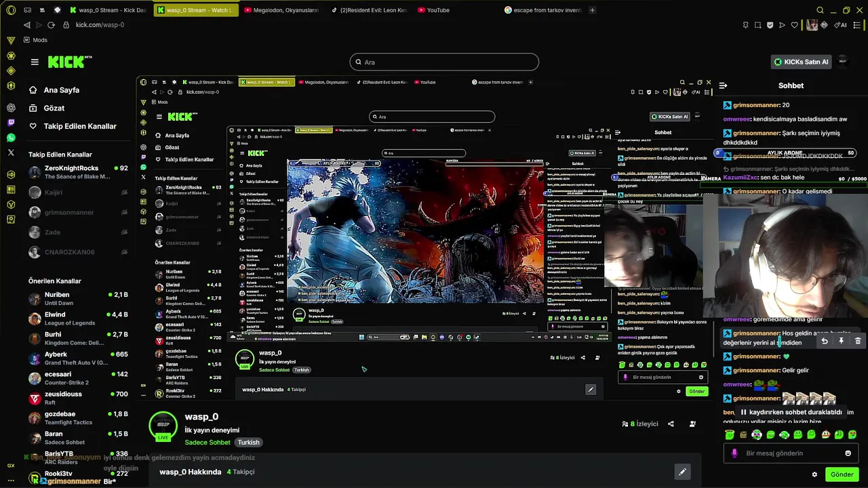Click the wasp_0 live avatar

click(x=163, y=426)
